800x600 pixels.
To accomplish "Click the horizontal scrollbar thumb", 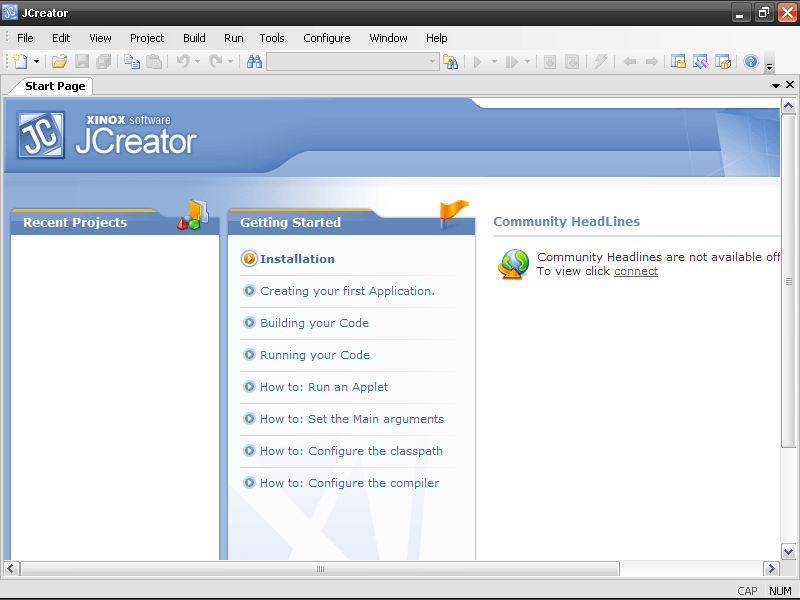I will pos(320,568).
